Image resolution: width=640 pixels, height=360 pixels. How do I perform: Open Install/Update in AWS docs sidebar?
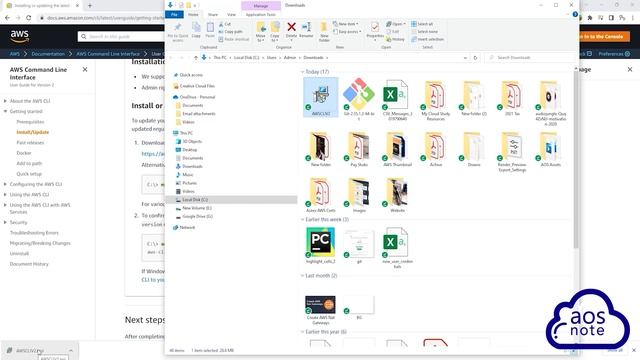(x=33, y=132)
